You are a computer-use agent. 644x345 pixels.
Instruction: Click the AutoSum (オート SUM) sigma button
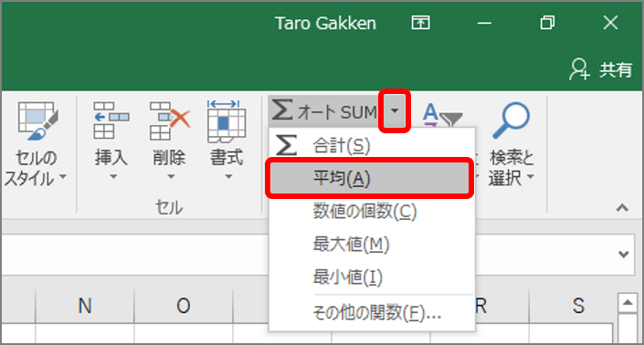point(324,111)
